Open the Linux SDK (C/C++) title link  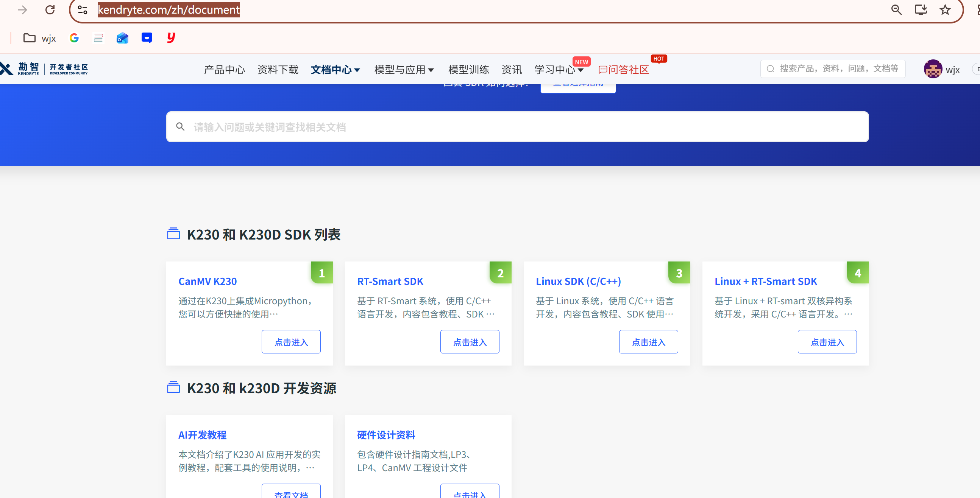point(579,281)
